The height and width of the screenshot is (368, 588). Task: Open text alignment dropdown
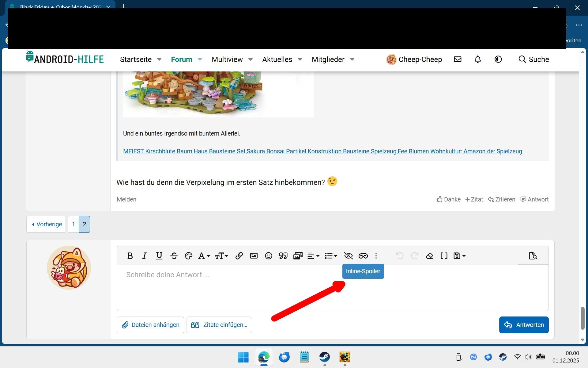tap(313, 256)
